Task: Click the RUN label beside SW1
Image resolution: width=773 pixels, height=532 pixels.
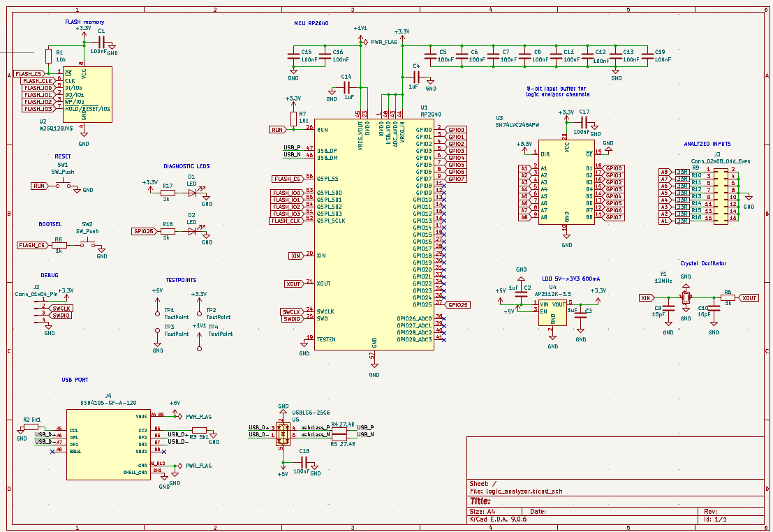Action: click(38, 186)
